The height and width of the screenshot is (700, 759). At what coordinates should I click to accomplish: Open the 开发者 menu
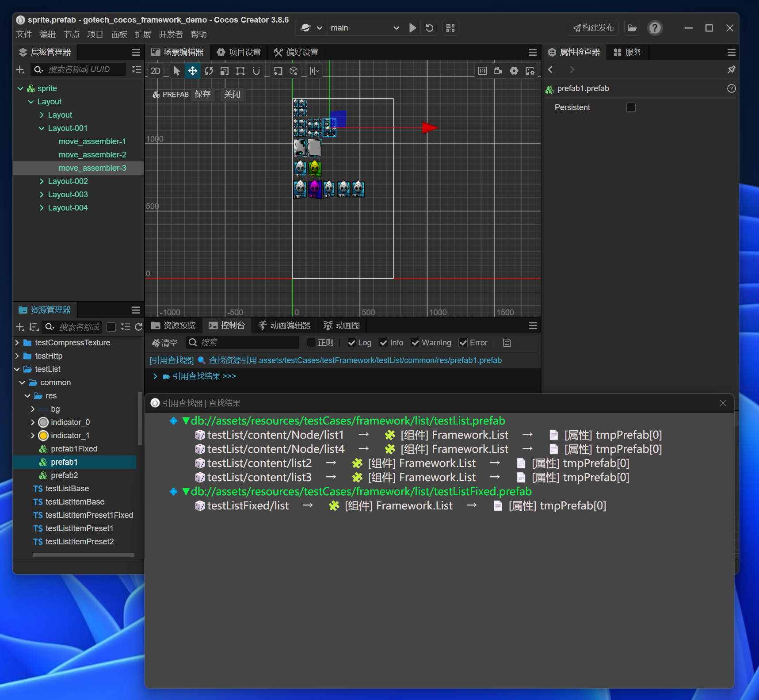[x=171, y=34]
